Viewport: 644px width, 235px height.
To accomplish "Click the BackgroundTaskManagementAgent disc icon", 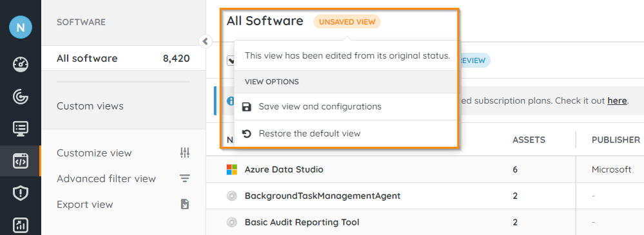I will tap(231, 196).
